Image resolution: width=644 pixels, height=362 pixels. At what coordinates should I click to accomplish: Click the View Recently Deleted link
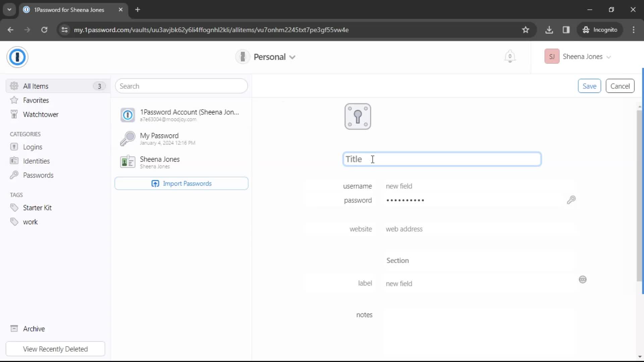tap(55, 349)
